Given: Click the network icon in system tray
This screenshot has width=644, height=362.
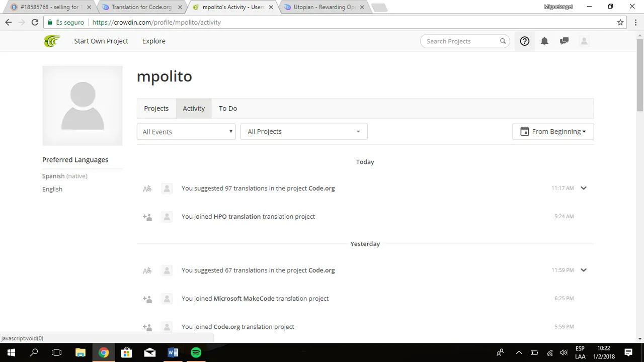Looking at the screenshot, I should pos(549,352).
